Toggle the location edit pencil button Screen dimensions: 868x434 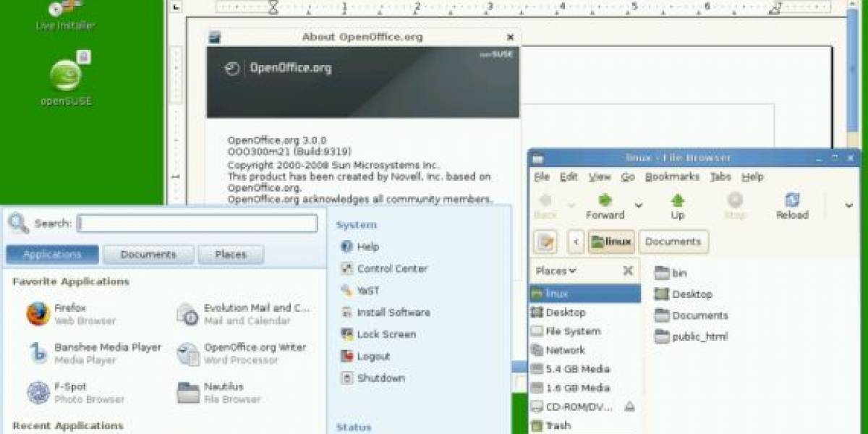pos(545,242)
